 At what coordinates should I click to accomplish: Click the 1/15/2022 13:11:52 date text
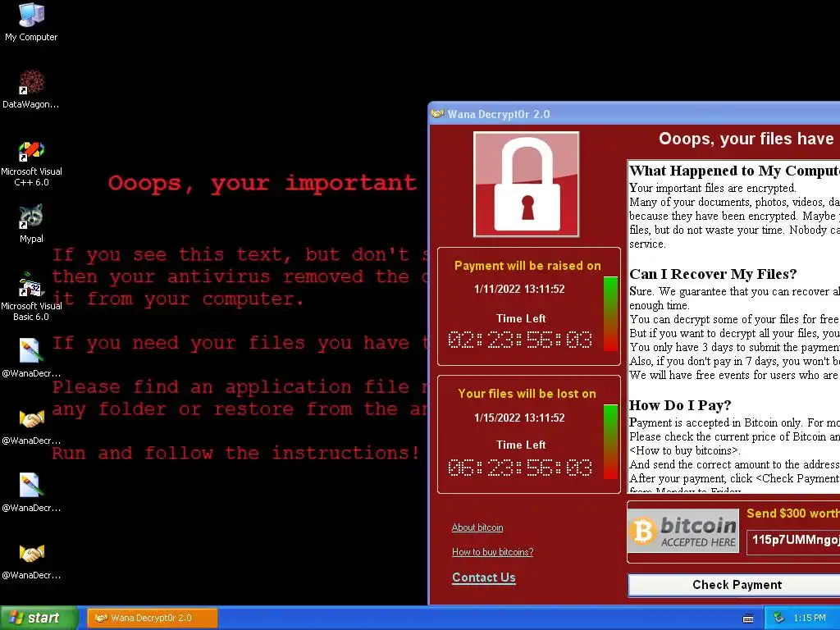(x=519, y=418)
